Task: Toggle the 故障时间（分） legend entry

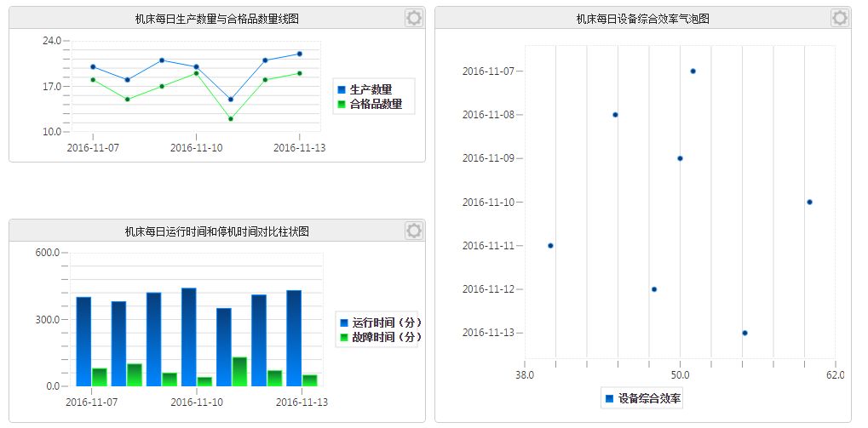Action: point(380,337)
